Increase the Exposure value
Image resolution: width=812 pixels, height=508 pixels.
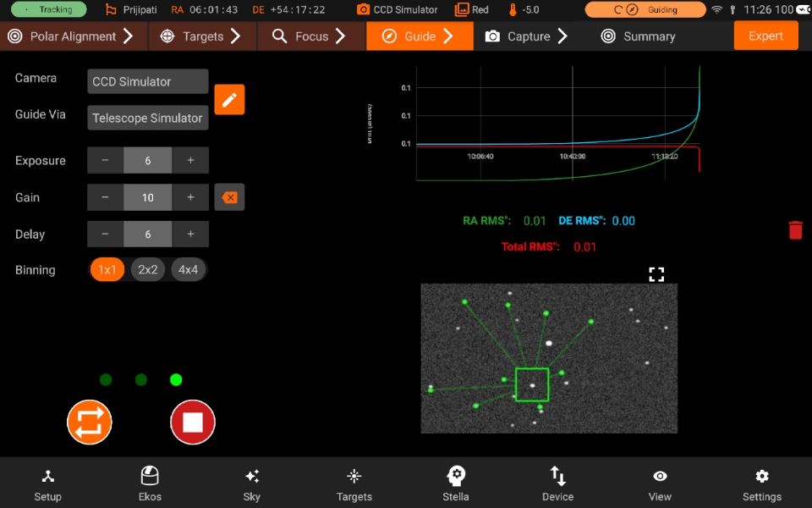[x=190, y=160]
